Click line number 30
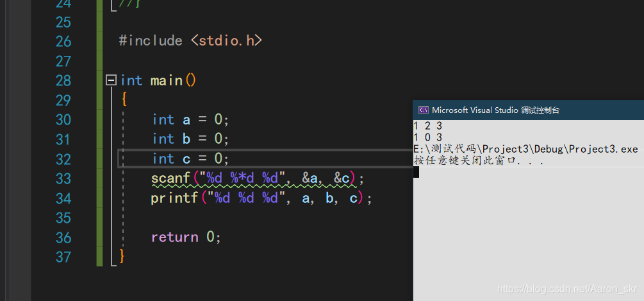The height and width of the screenshot is (301, 644). 63,119
